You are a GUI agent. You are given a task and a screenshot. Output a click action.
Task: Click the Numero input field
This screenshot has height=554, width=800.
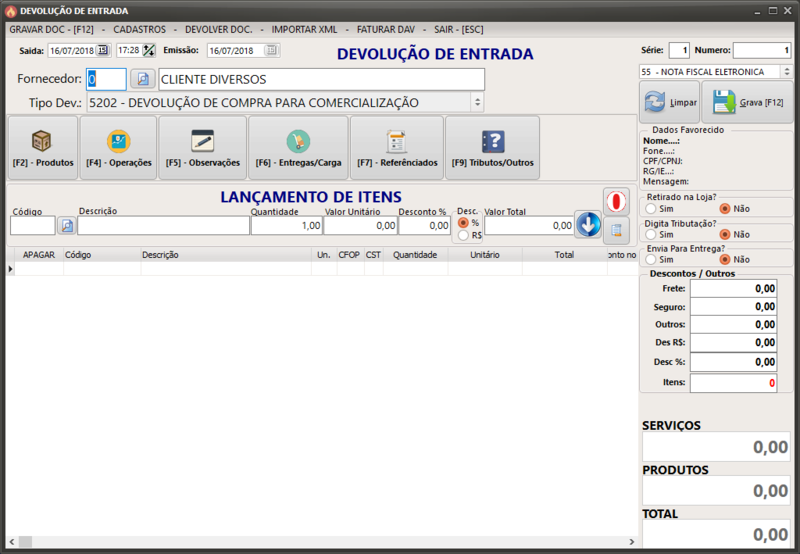(762, 50)
